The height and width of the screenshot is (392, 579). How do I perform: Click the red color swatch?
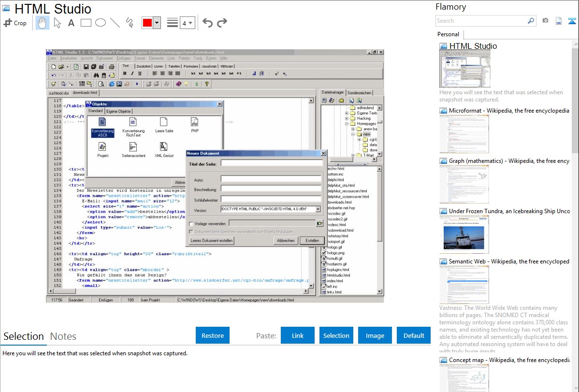[x=147, y=23]
